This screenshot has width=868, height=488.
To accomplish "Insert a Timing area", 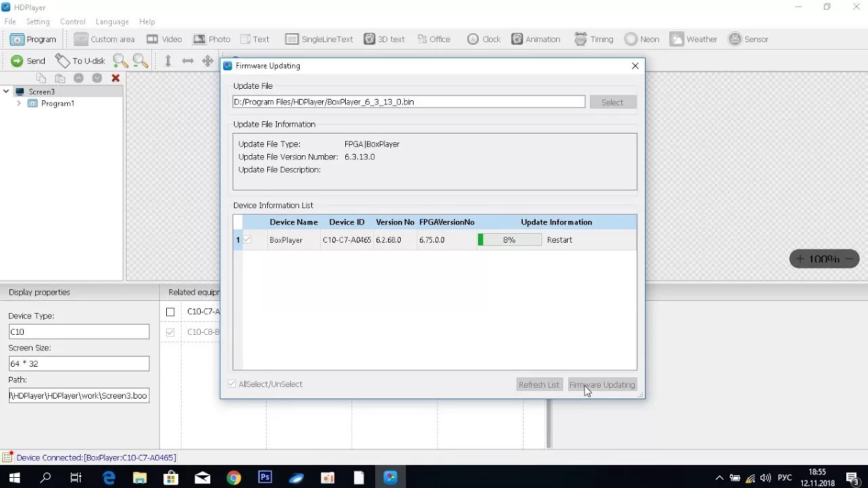I will [x=593, y=39].
